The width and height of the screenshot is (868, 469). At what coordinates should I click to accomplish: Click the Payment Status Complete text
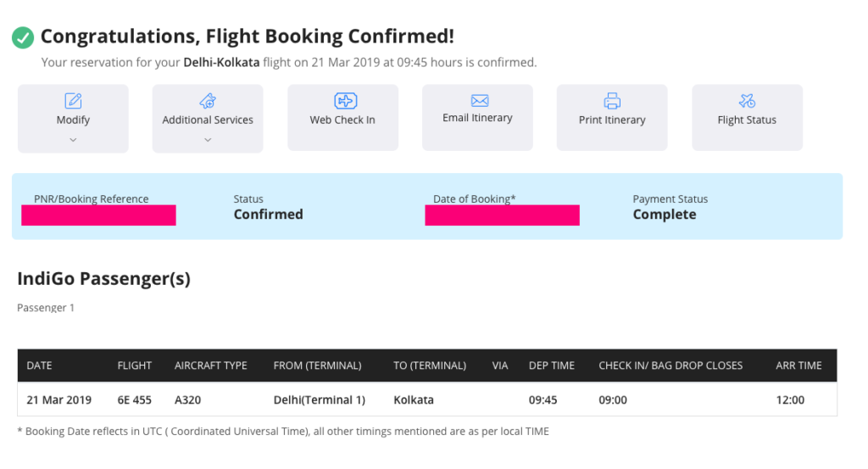point(665,215)
